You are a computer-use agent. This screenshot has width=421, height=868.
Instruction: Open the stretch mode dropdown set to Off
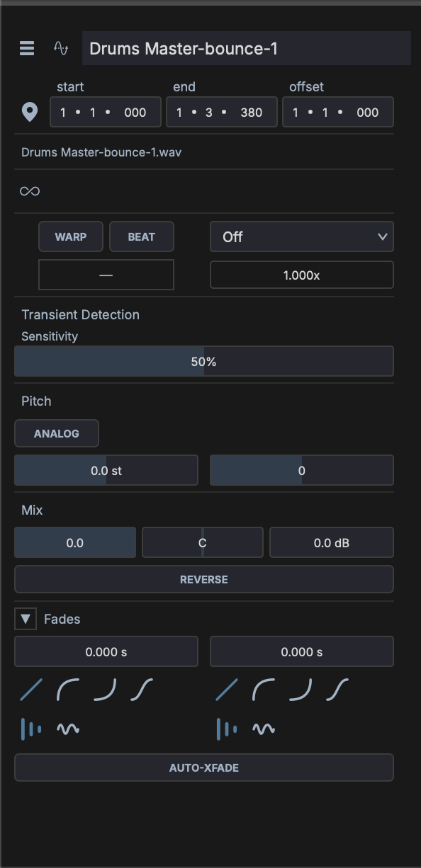(301, 236)
